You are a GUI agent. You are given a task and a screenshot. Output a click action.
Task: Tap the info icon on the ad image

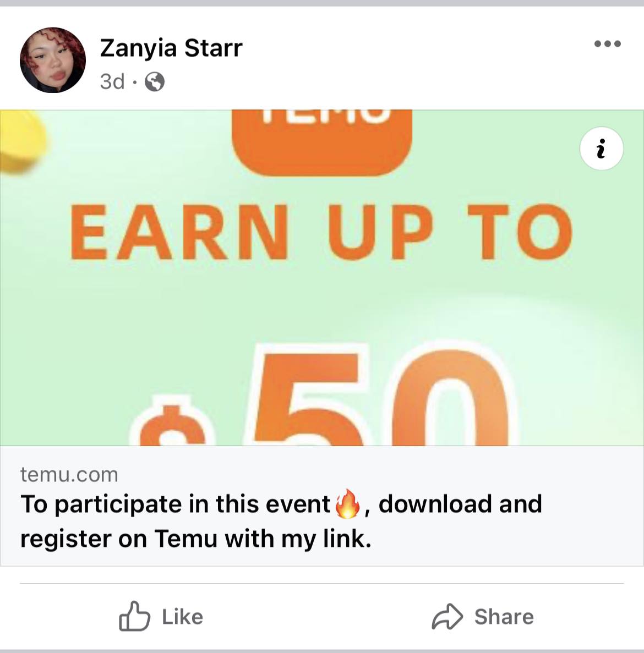point(601,148)
